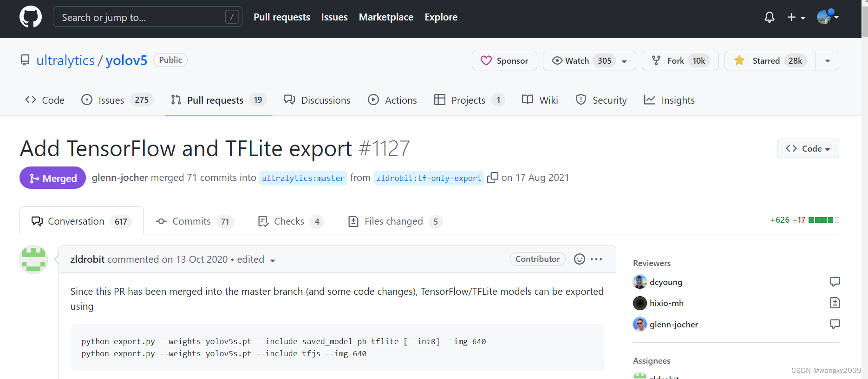
Task: Open the plus create-new menu
Action: coord(796,17)
